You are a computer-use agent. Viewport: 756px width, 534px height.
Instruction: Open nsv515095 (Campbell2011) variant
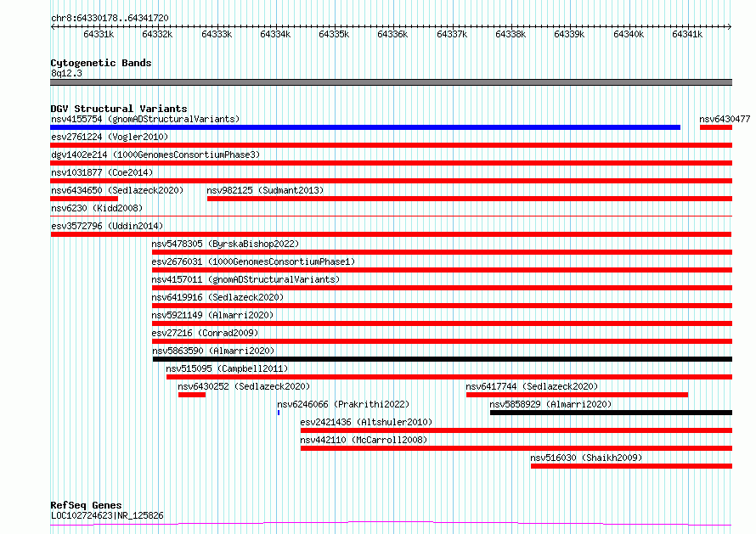click(227, 368)
